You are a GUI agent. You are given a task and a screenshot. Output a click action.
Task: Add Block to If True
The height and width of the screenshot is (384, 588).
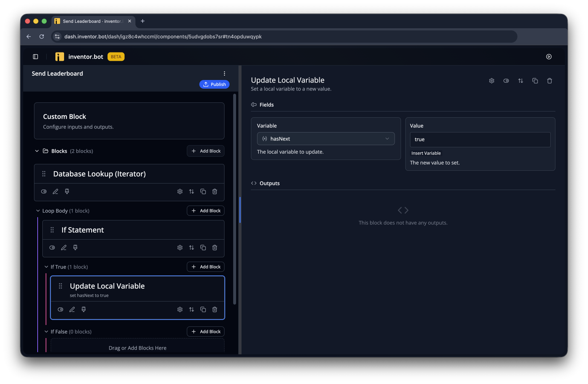[206, 267]
